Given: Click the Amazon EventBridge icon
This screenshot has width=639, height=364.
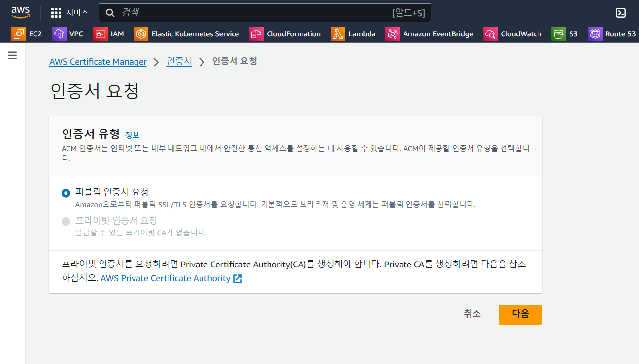Looking at the screenshot, I should click(x=393, y=34).
